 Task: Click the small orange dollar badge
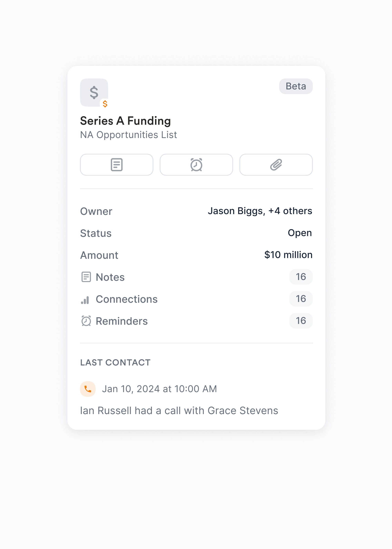(x=105, y=104)
